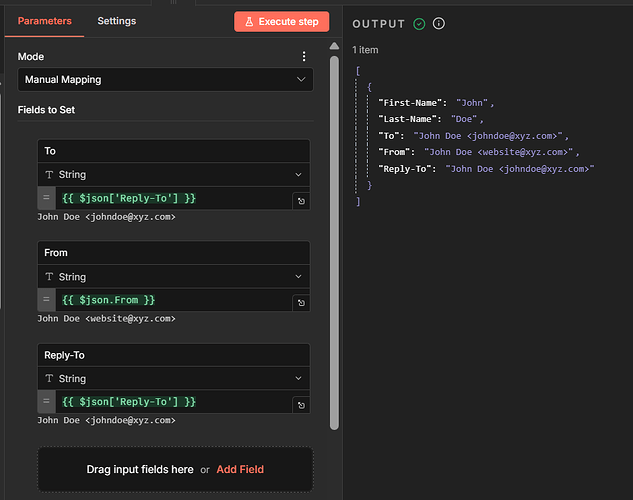Click the equals icon on From expression

click(47, 300)
